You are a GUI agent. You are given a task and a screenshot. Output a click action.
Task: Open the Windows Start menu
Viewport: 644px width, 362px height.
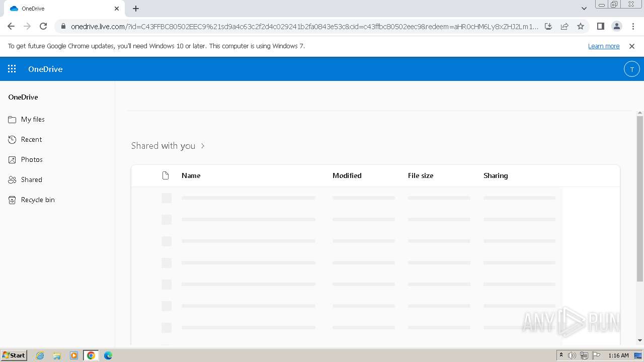point(14,355)
